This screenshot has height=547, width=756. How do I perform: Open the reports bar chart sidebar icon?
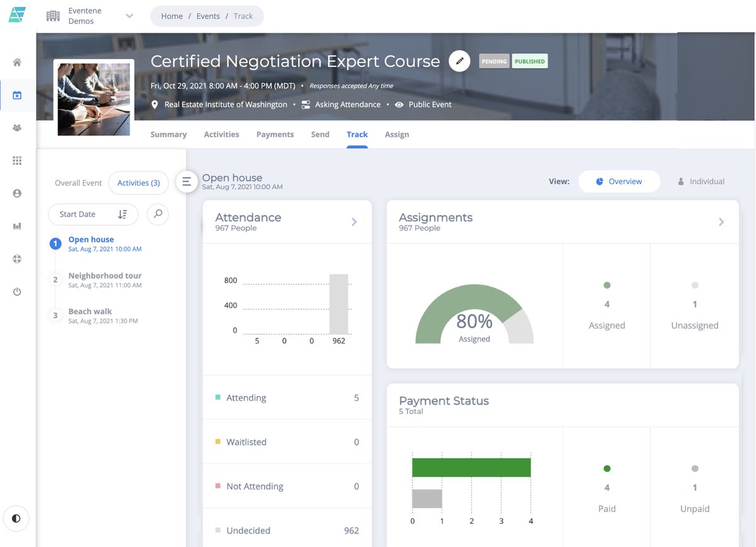pyautogui.click(x=17, y=226)
